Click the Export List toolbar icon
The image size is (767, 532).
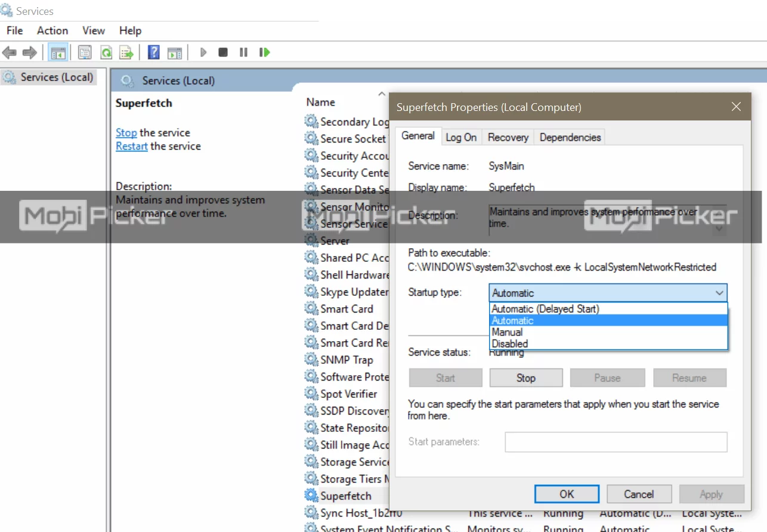click(x=126, y=52)
